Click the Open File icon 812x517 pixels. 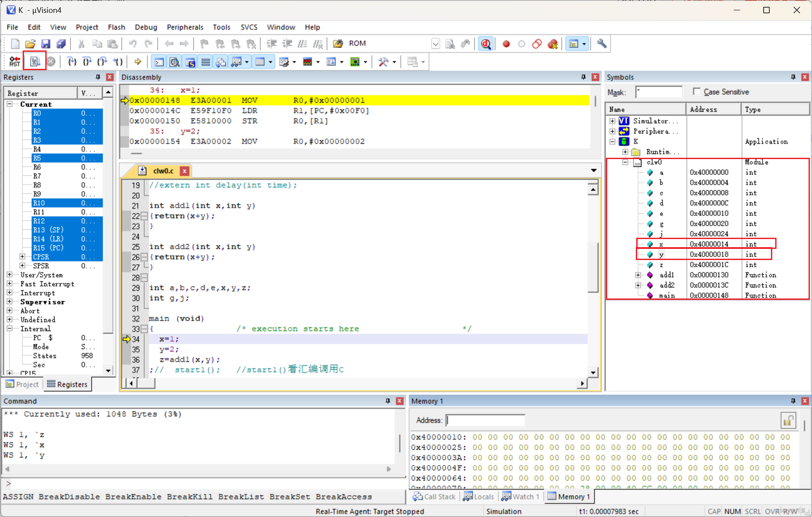[x=30, y=44]
